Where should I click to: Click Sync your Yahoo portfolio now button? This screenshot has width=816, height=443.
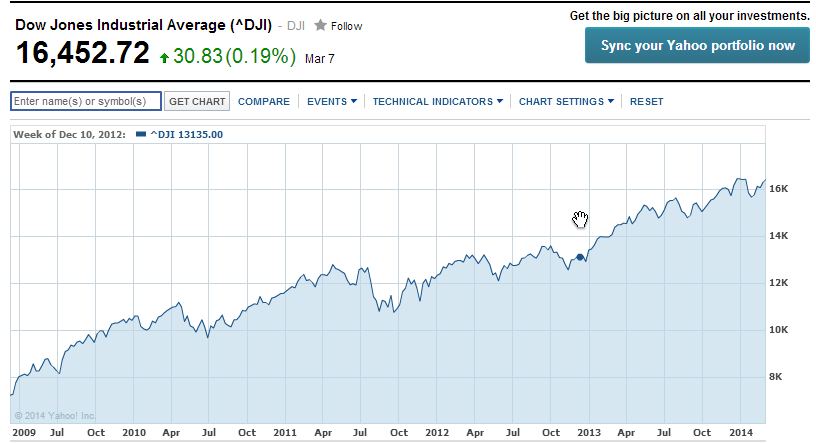(697, 45)
